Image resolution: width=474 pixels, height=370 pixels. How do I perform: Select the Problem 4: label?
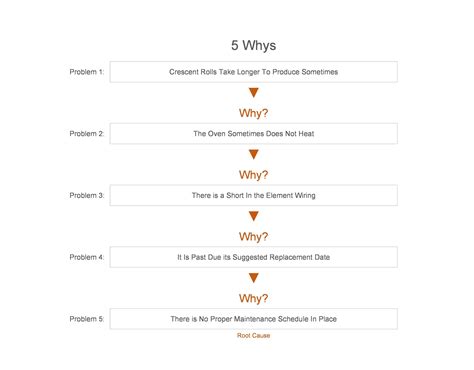87,257
